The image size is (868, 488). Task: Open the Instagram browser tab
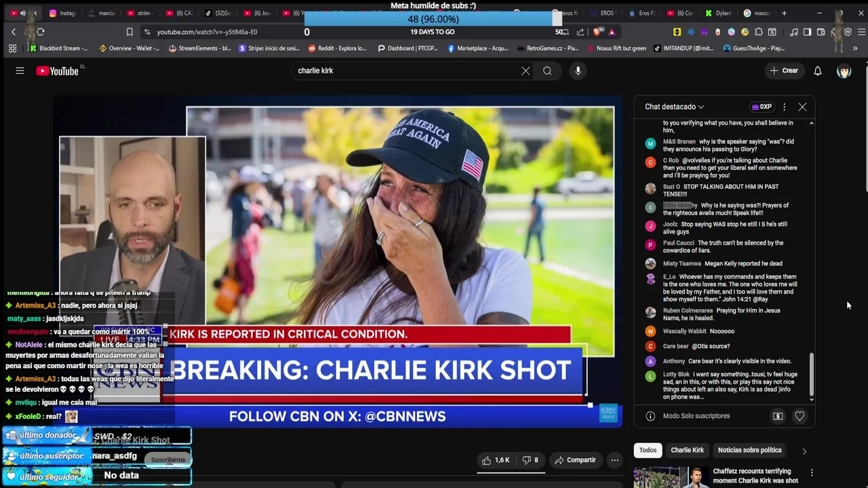point(63,13)
